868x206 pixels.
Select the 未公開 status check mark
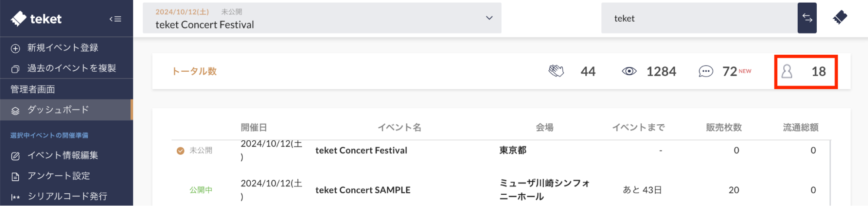point(181,151)
